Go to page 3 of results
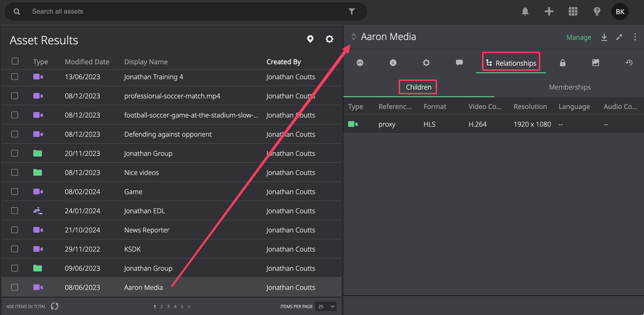Screen dimensions: 644x315 pyautogui.click(x=168, y=307)
